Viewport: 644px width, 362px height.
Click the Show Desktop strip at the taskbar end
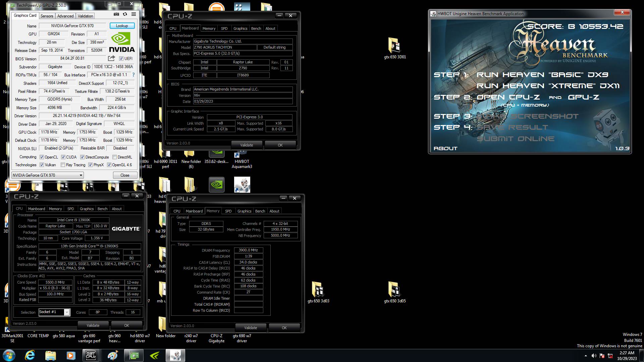coord(642,355)
